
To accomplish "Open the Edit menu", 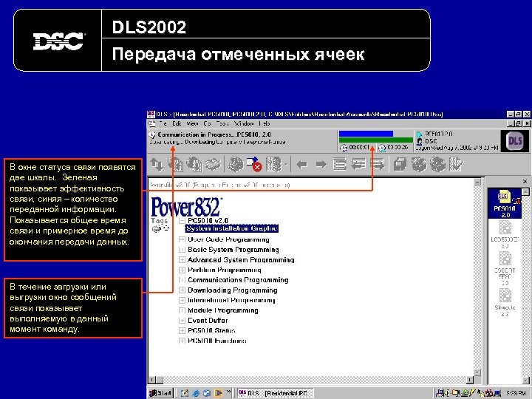I will point(177,123).
